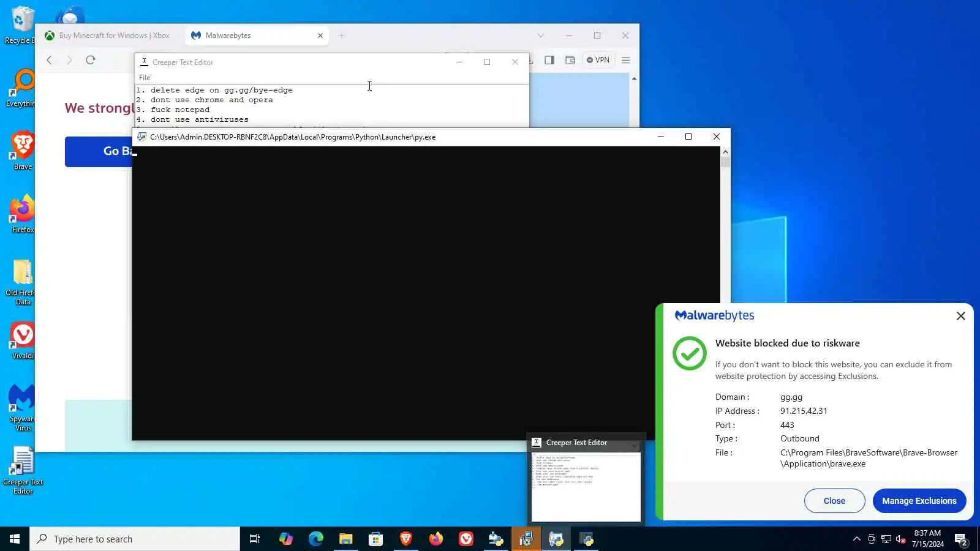
Task: Toggle the Brave sidebar panel
Action: click(549, 60)
